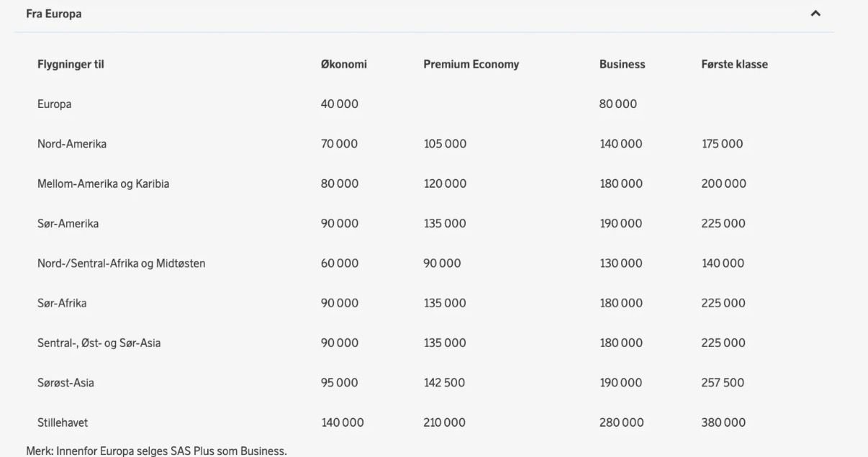The width and height of the screenshot is (868, 457).
Task: Select the Sør-Afrika row label
Action: point(61,302)
